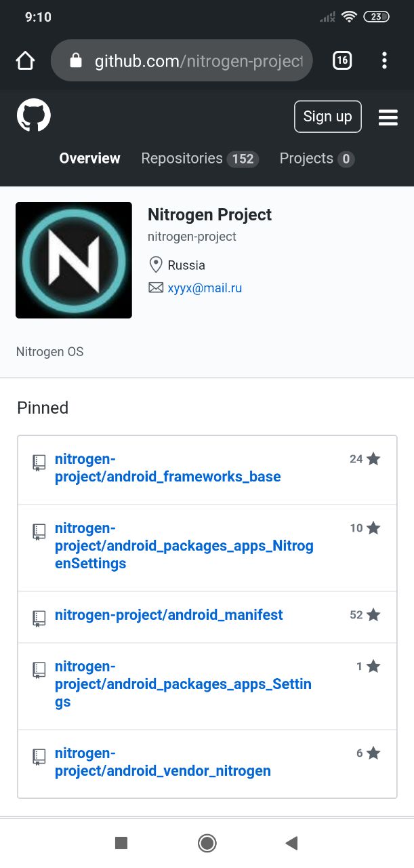414x868 pixels.
Task: Tap the Android recent apps square button
Action: [121, 843]
